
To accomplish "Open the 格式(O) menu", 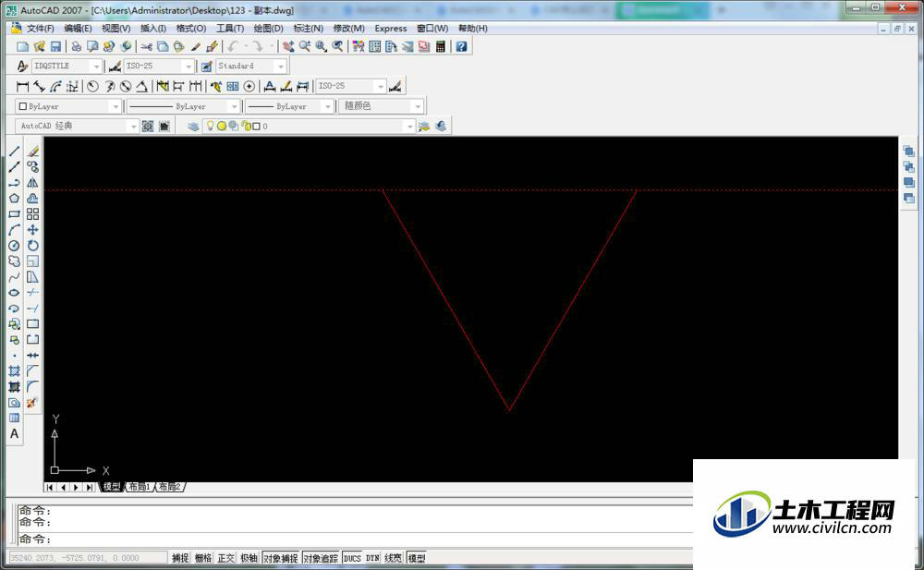I will (x=191, y=29).
